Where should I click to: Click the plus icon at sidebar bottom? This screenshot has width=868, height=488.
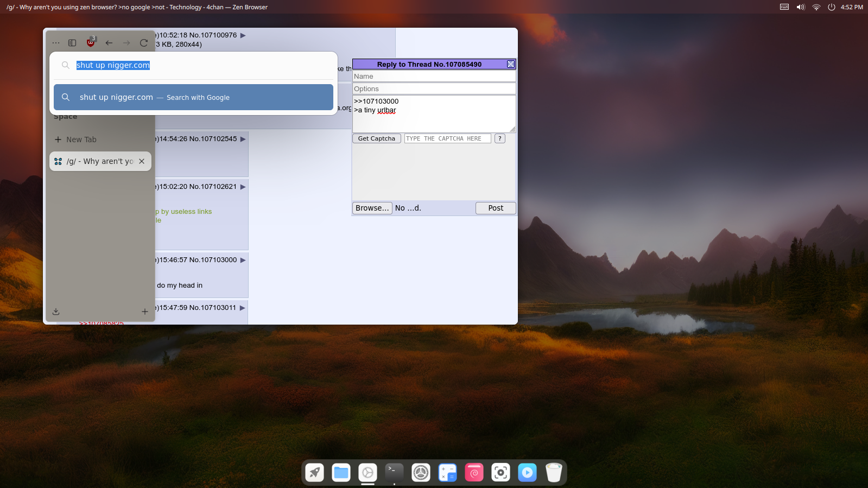[x=145, y=312]
